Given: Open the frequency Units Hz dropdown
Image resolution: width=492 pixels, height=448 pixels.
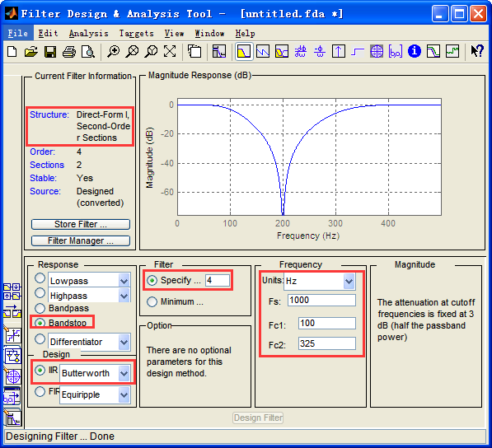Looking at the screenshot, I should [x=349, y=281].
